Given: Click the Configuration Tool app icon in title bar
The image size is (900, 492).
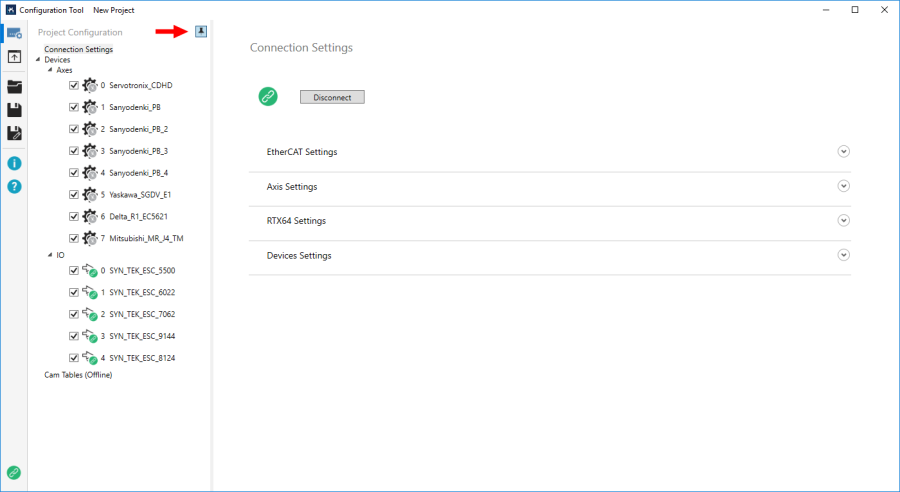Looking at the screenshot, I should pyautogui.click(x=11, y=10).
